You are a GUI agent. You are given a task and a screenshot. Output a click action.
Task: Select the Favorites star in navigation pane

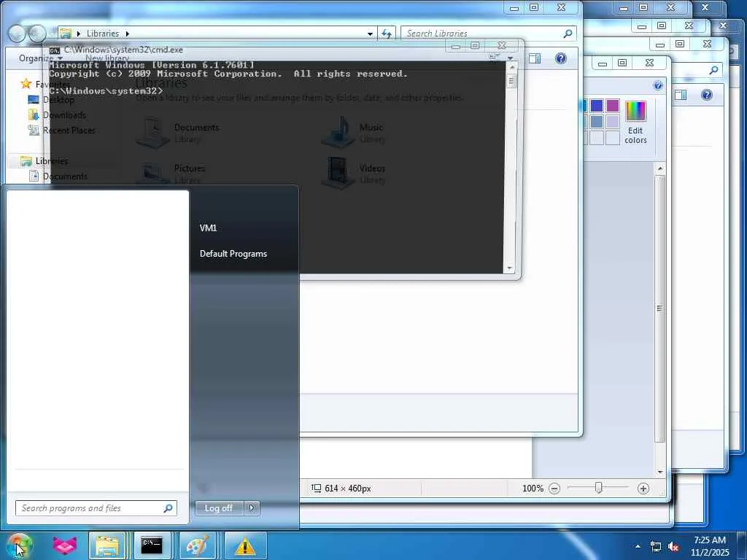pos(26,85)
